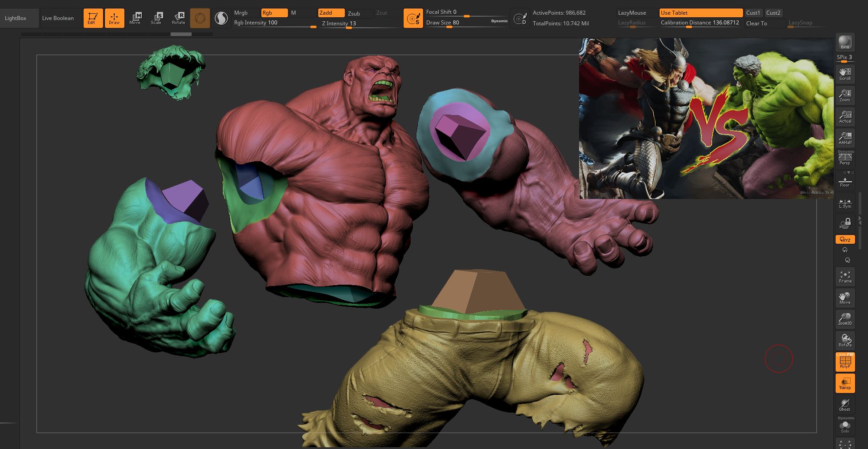Select Z axis rotation mode
This screenshot has width=868, height=449.
848,260
